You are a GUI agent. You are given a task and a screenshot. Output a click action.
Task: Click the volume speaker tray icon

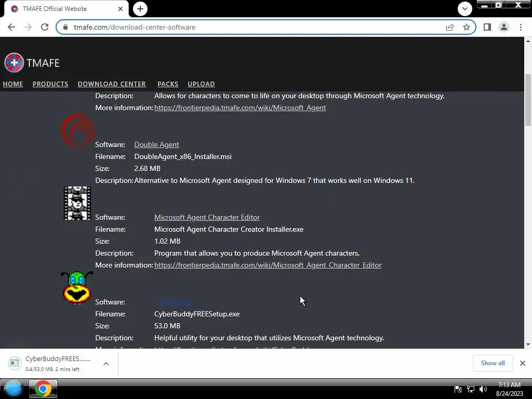(x=483, y=389)
